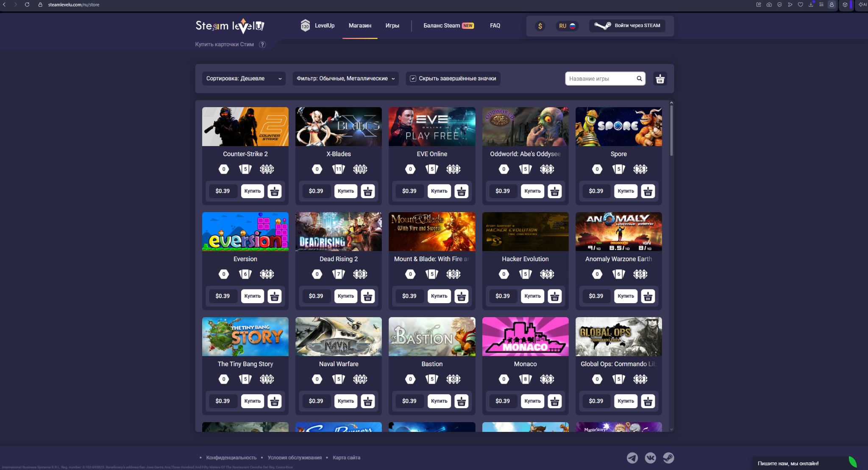868x470 pixels.
Task: Add Naval Warfare to the basket
Action: (368, 401)
